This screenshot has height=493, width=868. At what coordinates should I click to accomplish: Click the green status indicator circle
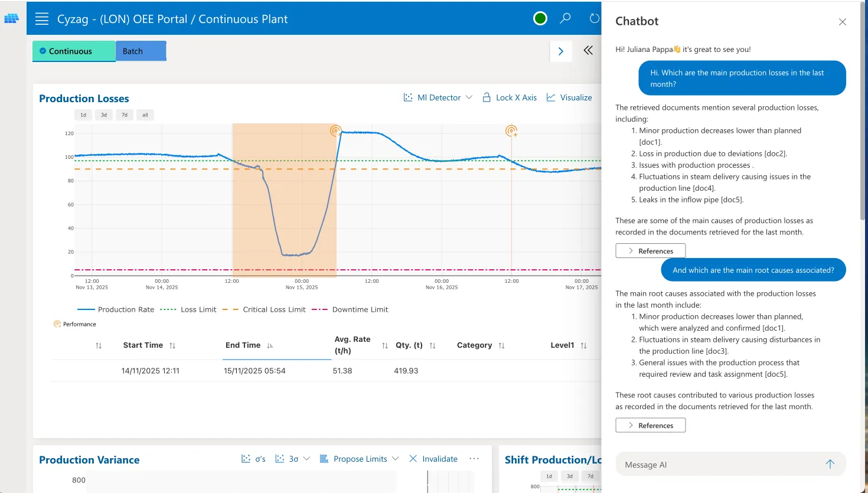coord(540,19)
